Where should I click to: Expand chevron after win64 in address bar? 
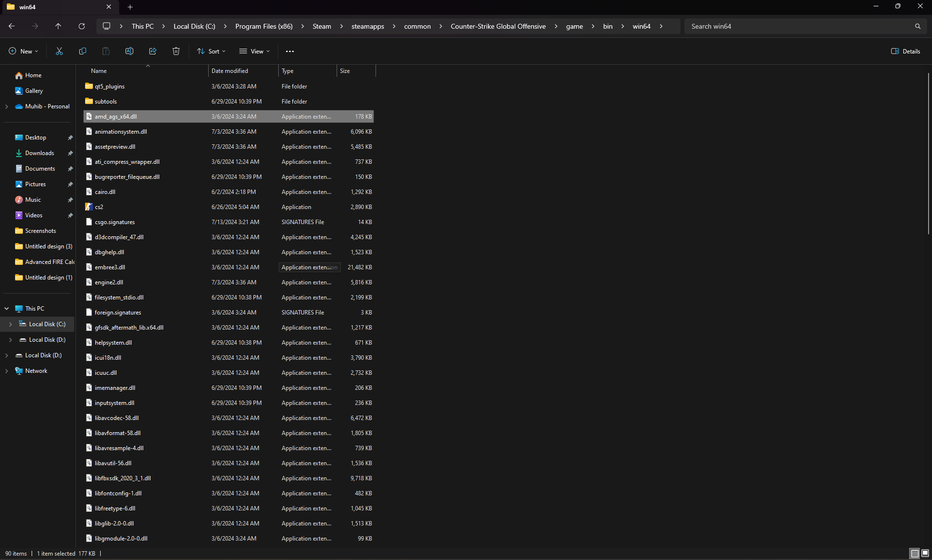(x=661, y=26)
